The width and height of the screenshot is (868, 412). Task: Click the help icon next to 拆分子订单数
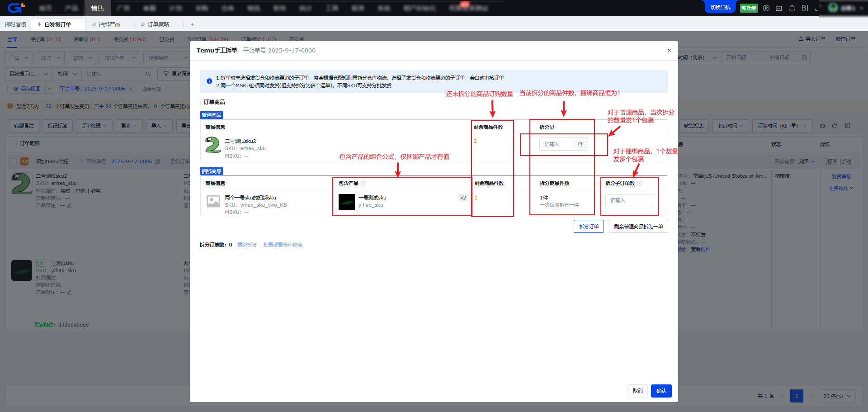639,183
